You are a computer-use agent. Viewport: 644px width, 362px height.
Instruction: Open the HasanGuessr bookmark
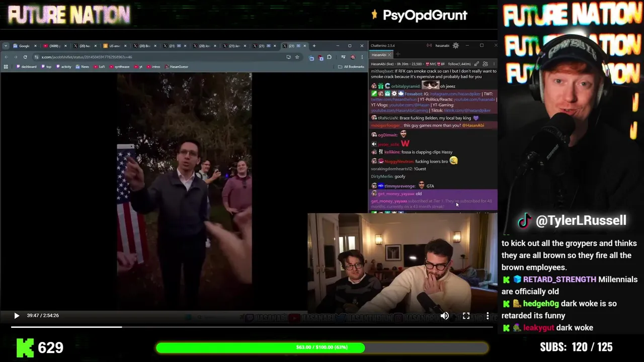point(176,66)
